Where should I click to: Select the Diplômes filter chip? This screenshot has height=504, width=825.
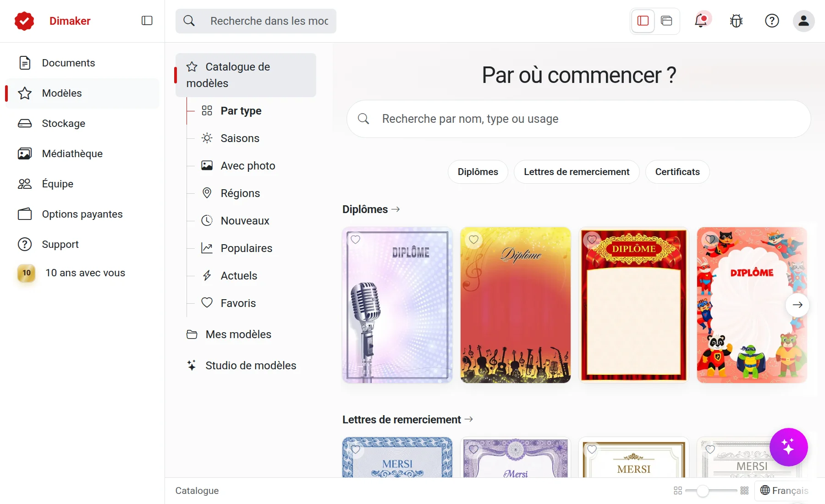click(478, 172)
